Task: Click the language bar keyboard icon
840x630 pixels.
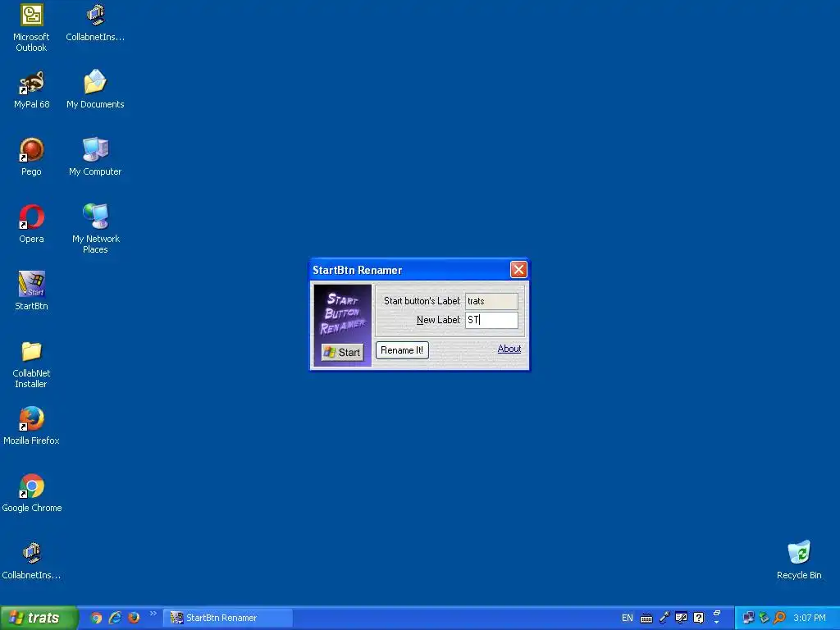Action: (646, 619)
